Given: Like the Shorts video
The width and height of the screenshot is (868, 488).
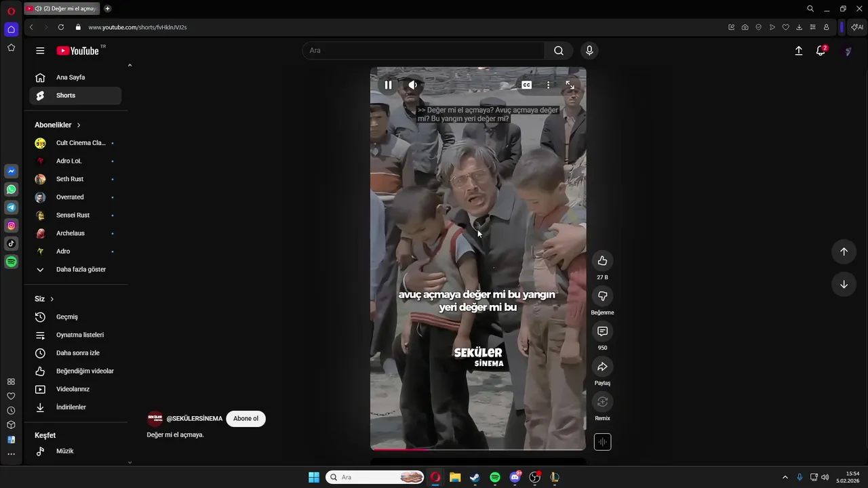Looking at the screenshot, I should pos(602,261).
